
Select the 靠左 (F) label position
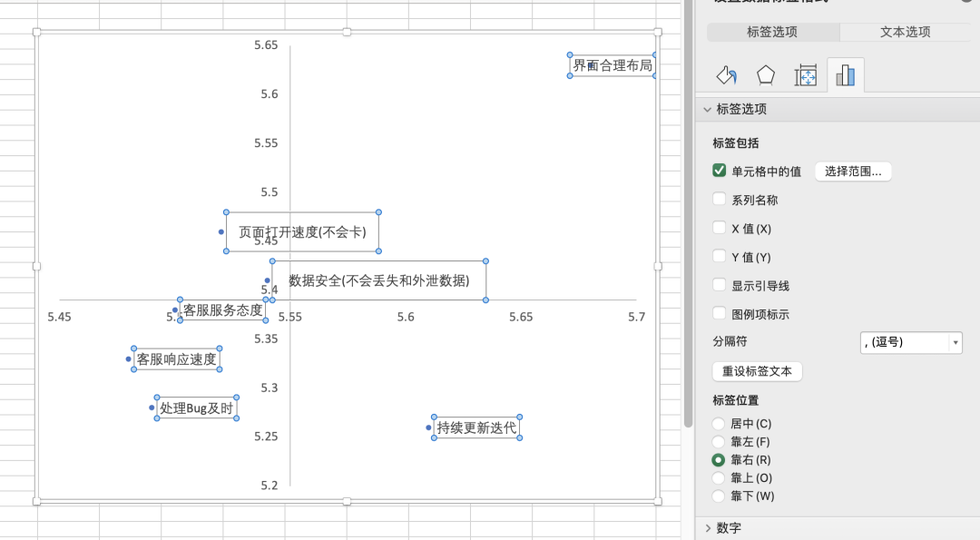[x=719, y=442]
